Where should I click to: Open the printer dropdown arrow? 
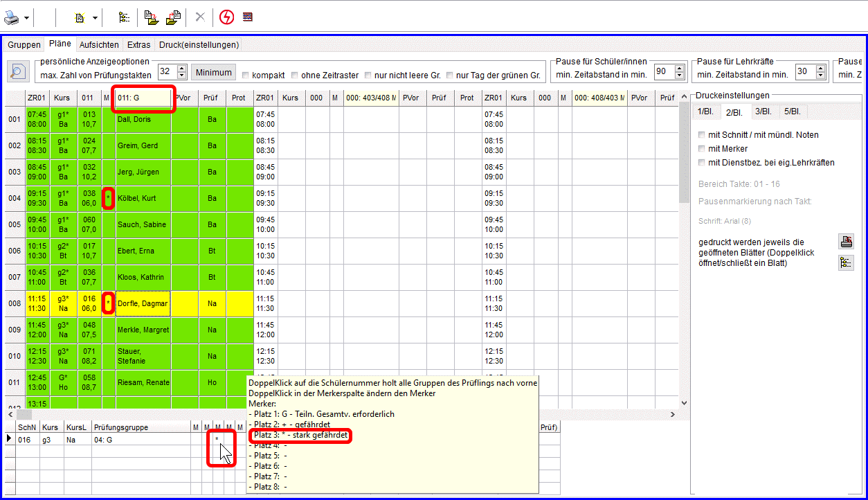(x=26, y=17)
